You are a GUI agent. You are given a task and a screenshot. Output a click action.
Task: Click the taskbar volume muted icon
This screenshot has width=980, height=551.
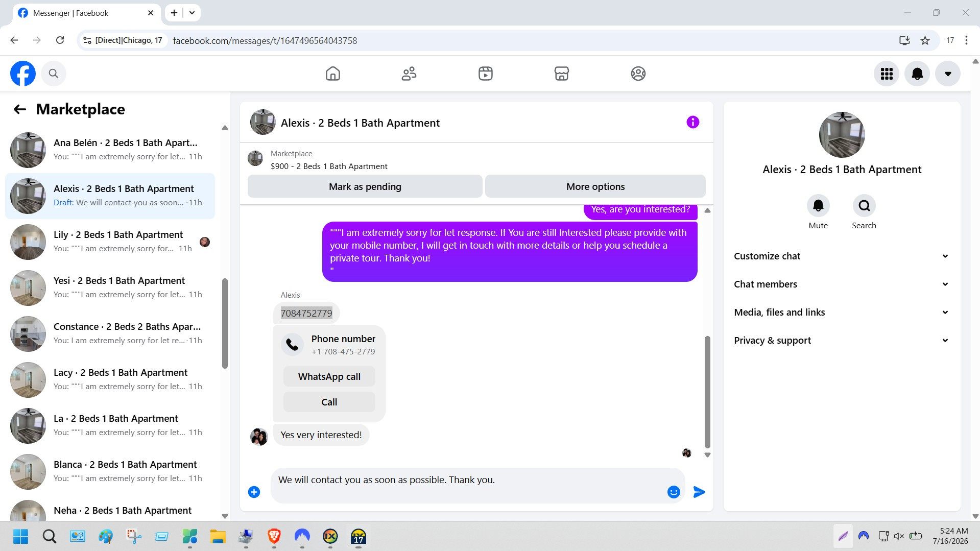click(899, 536)
